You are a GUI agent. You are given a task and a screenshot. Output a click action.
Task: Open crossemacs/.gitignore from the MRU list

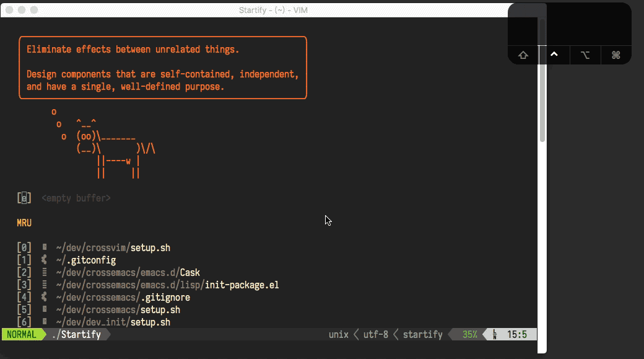tap(123, 298)
